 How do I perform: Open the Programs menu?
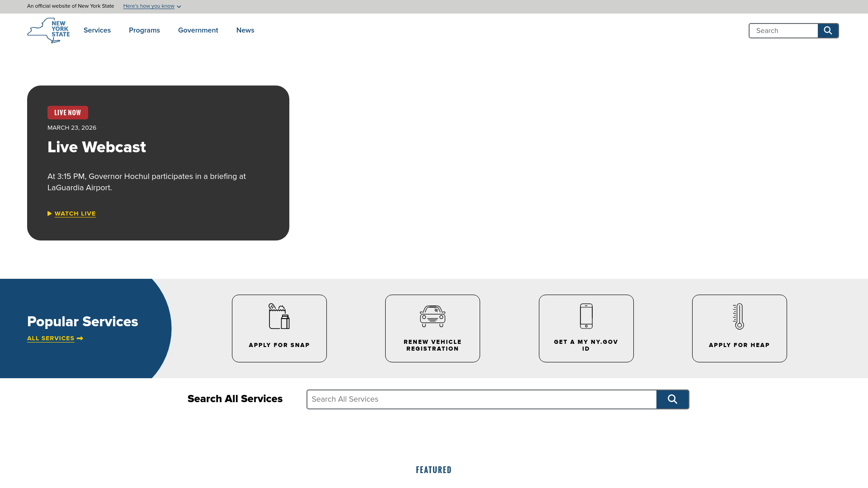click(x=144, y=30)
